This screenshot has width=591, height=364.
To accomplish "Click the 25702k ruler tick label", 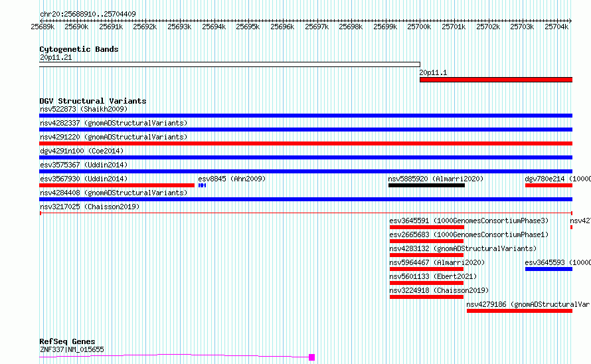I will pos(488,27).
